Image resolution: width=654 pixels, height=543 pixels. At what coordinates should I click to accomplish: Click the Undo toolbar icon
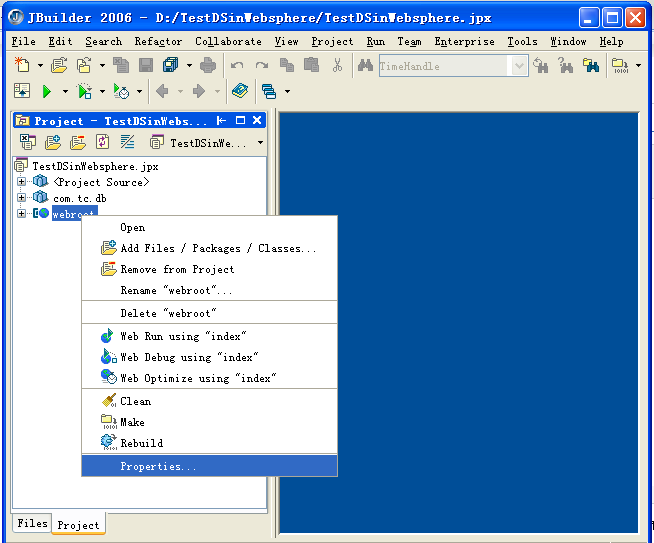(x=237, y=65)
